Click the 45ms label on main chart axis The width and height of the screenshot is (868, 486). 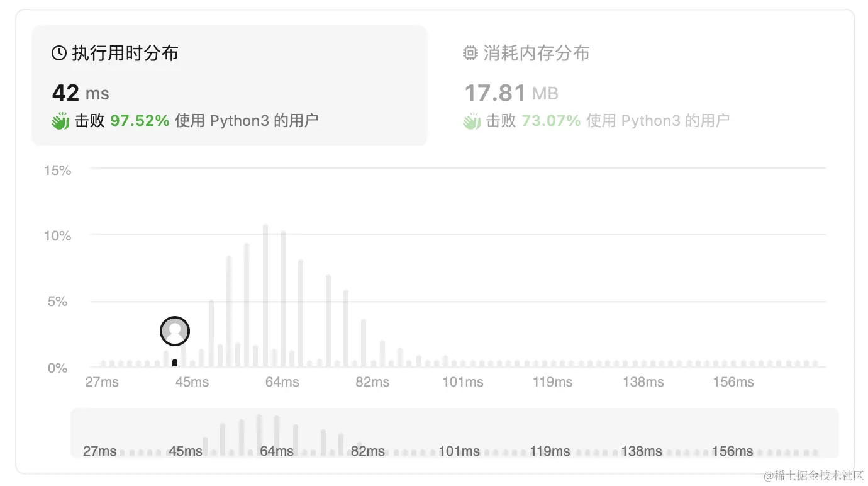(x=192, y=382)
